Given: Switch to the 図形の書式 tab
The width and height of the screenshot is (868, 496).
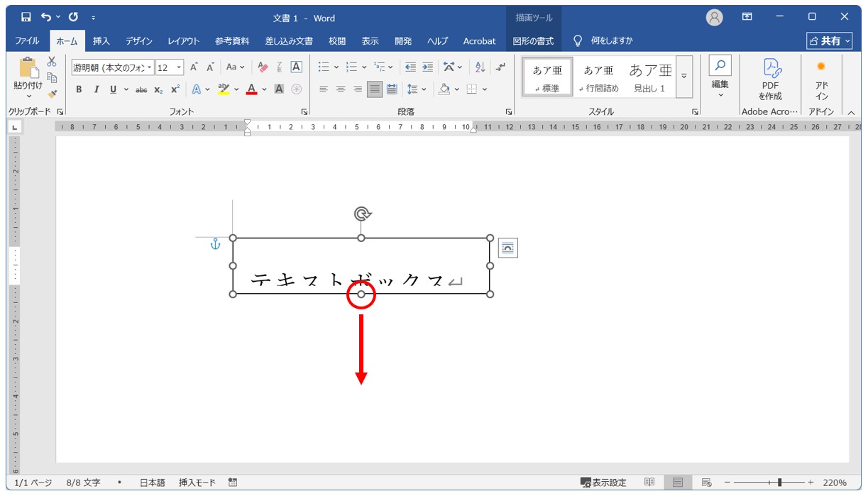Looking at the screenshot, I should click(x=534, y=41).
